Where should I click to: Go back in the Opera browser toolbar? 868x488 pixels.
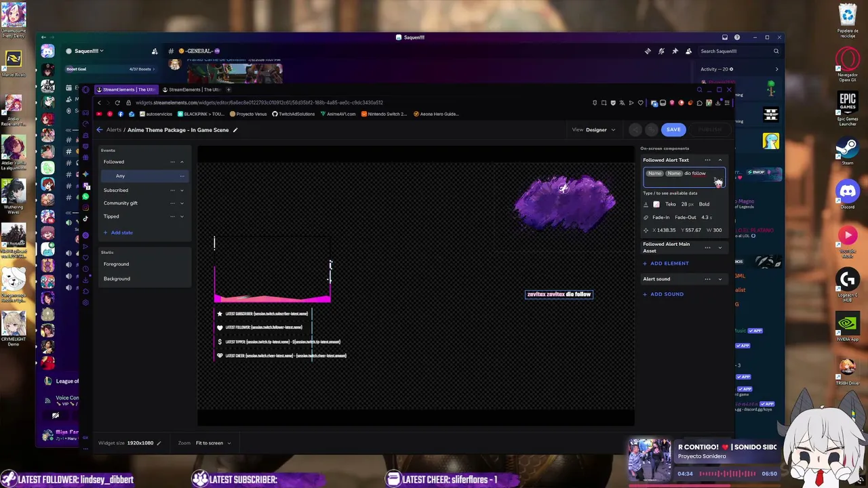(x=99, y=103)
